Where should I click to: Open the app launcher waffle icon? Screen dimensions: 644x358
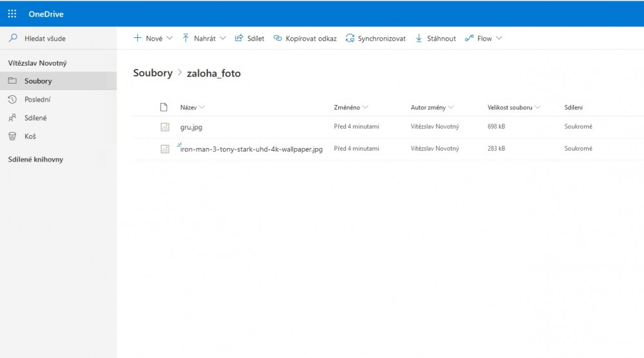point(12,14)
